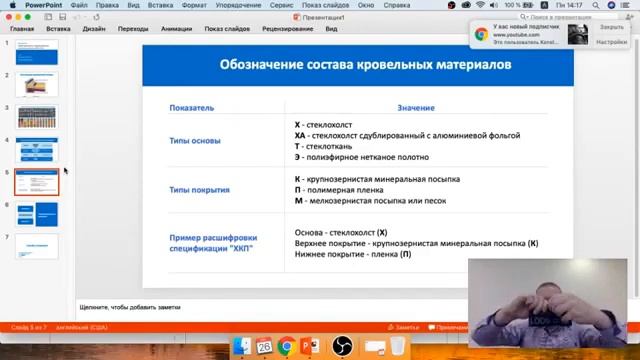640x360 pixels.
Task: Select slide 7 thumbnail
Action: 37,247
